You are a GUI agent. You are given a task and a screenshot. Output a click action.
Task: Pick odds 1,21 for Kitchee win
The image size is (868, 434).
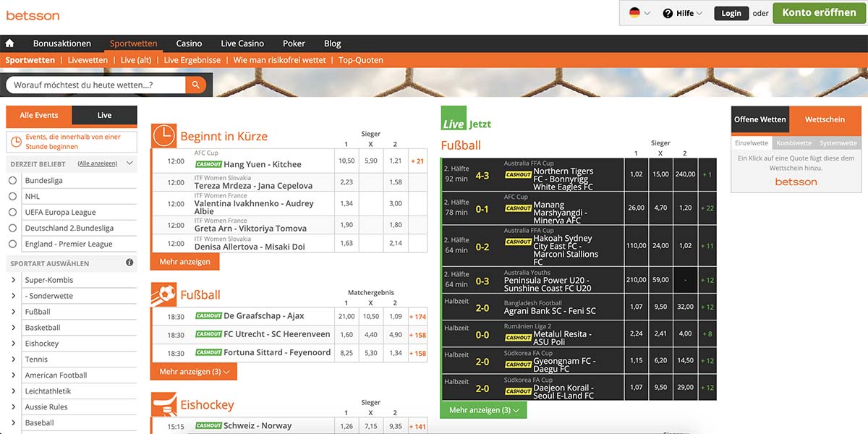pos(395,161)
